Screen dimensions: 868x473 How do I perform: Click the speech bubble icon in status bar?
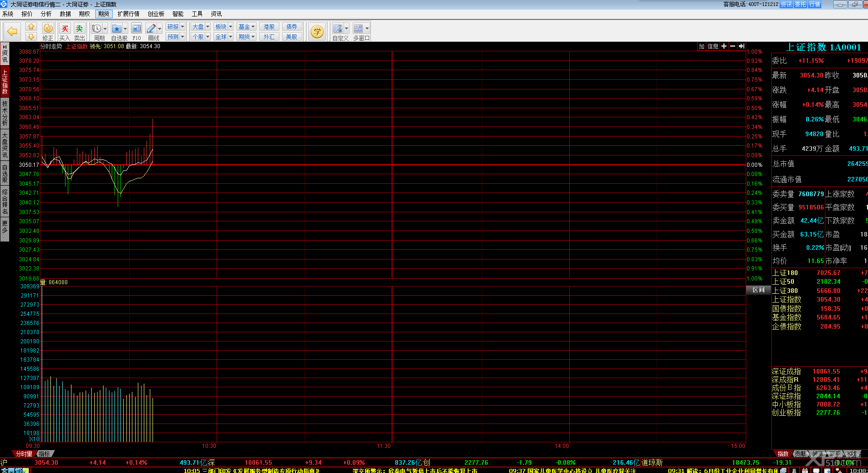816,470
